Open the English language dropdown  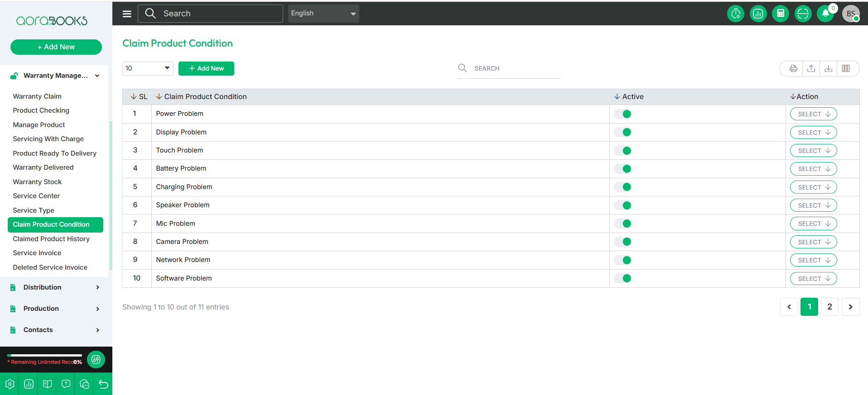coord(323,14)
